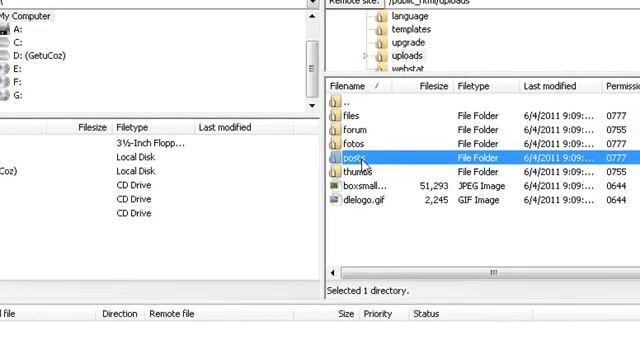Sort remote list by Last modified column
640x360 pixels.
click(560, 86)
